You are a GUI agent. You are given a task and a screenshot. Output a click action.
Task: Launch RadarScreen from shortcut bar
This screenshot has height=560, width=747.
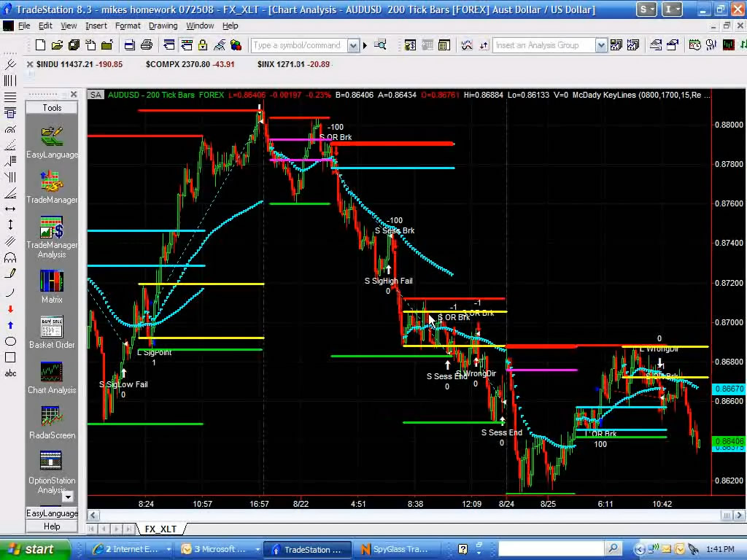(x=52, y=422)
